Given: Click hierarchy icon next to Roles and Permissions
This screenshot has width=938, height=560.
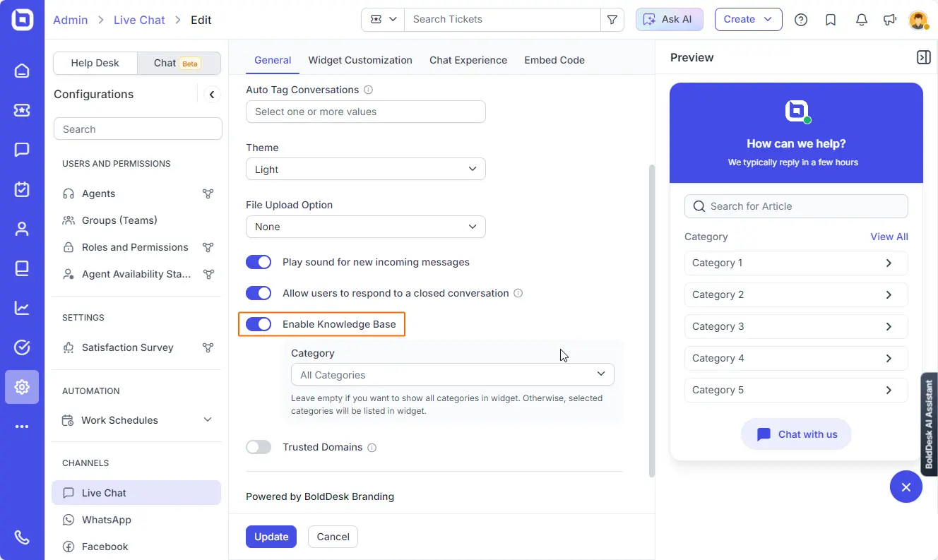Looking at the screenshot, I should [208, 247].
